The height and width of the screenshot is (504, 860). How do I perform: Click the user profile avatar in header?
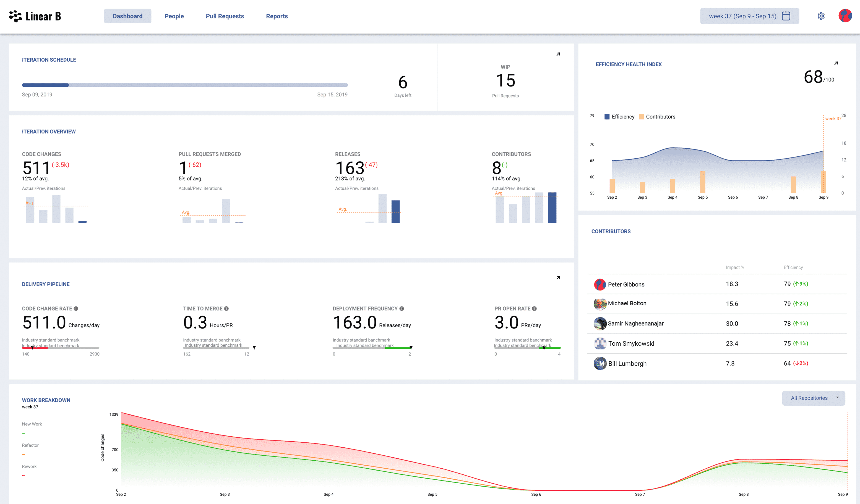pyautogui.click(x=845, y=16)
